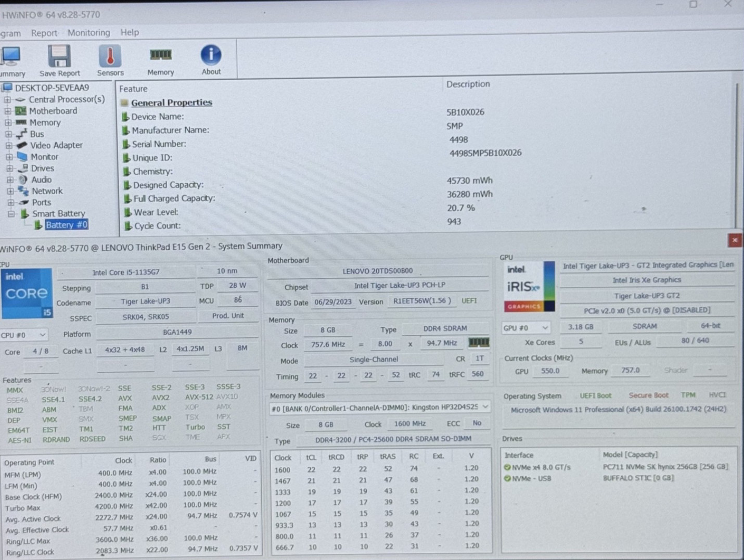Click the Audio speaker icon in tree
Viewport: 744px width, 560px height.
(23, 180)
